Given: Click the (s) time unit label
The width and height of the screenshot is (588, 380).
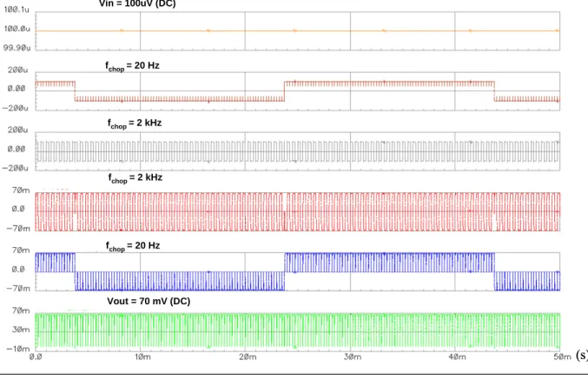Looking at the screenshot, I should 581,355.
